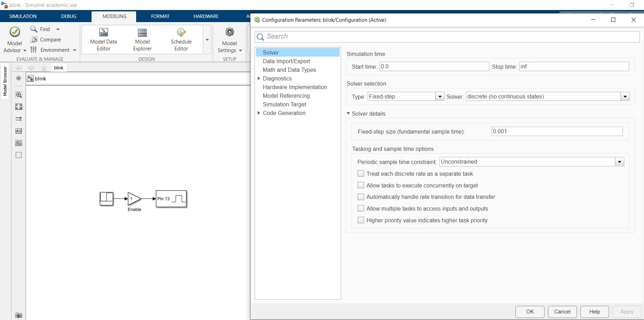Image resolution: width=644 pixels, height=320 pixels.
Task: Click Hide/Show Explorer Bar icon
Action: 19,78
